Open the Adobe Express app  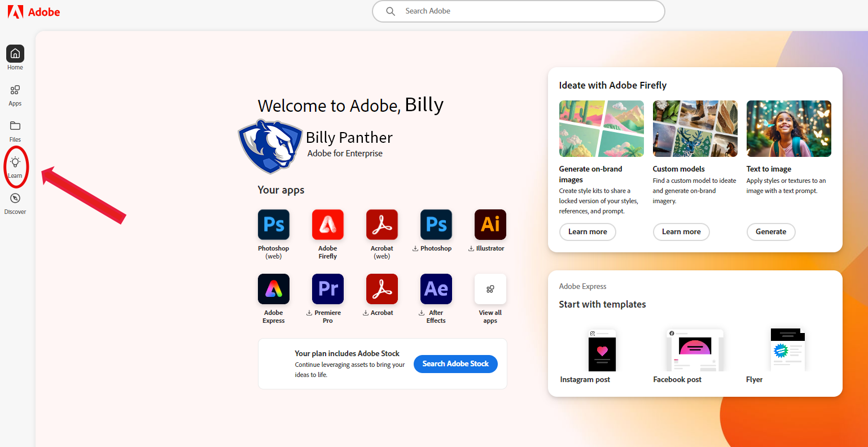point(274,289)
